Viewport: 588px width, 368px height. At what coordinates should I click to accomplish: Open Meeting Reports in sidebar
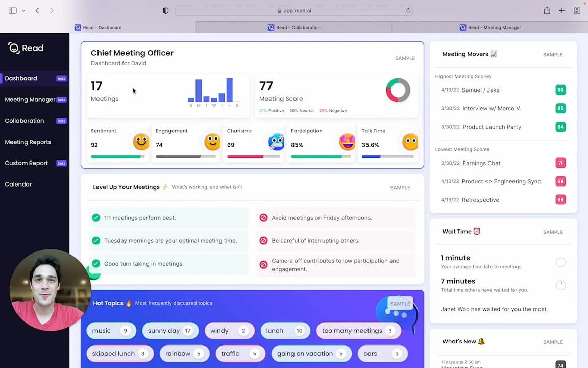click(28, 142)
